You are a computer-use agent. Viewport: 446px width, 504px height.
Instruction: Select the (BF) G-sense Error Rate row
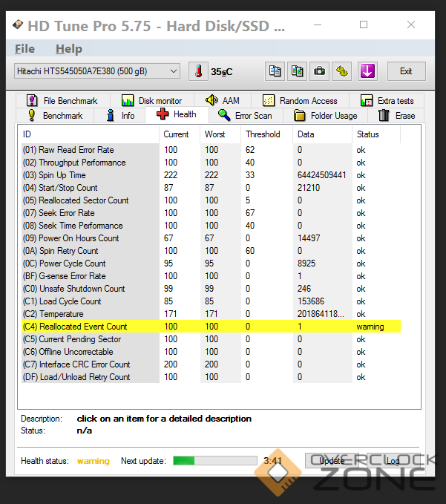pos(211,276)
